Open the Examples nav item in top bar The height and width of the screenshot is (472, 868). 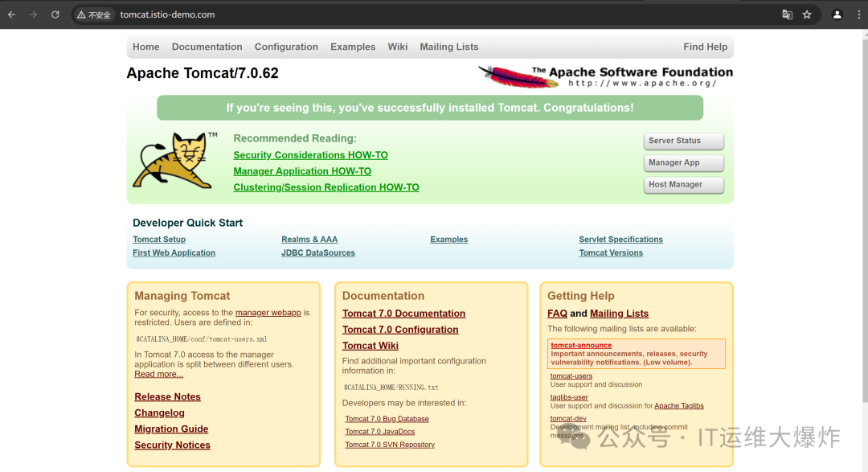coord(353,47)
